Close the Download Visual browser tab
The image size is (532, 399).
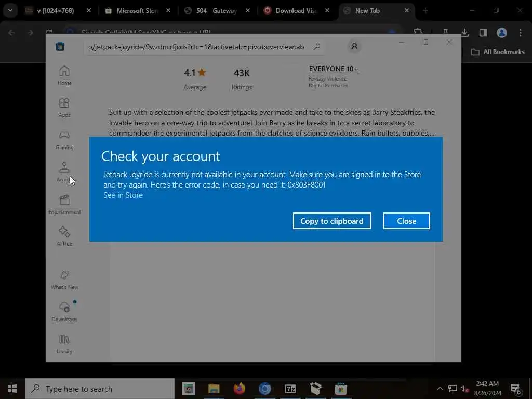click(327, 11)
